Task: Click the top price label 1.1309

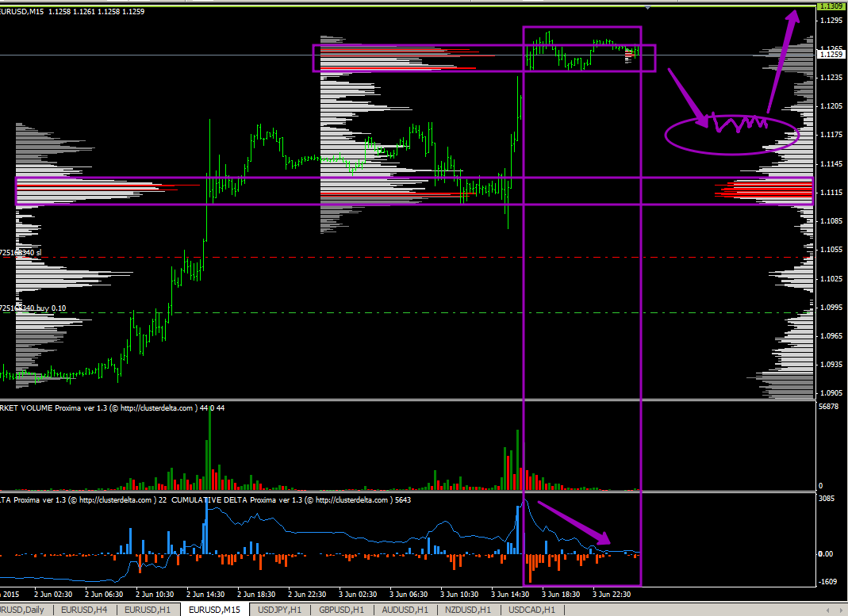Action: [831, 6]
